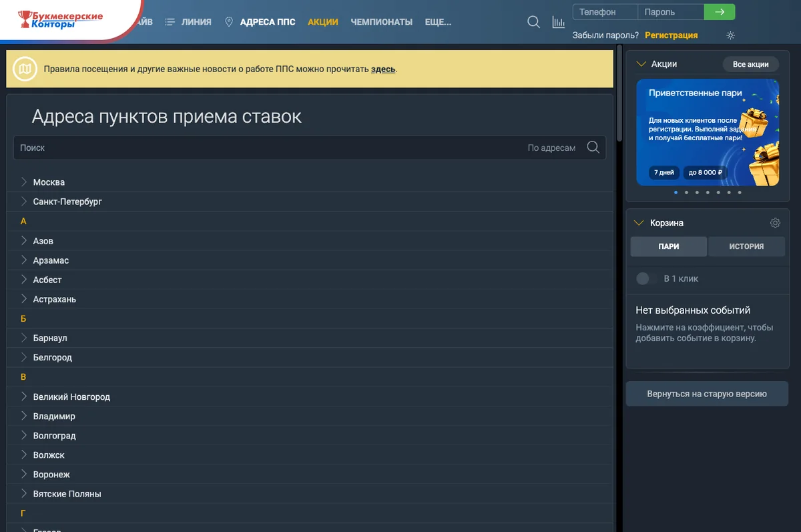
Task: Switch to the ПАРИ tab
Action: coord(669,246)
